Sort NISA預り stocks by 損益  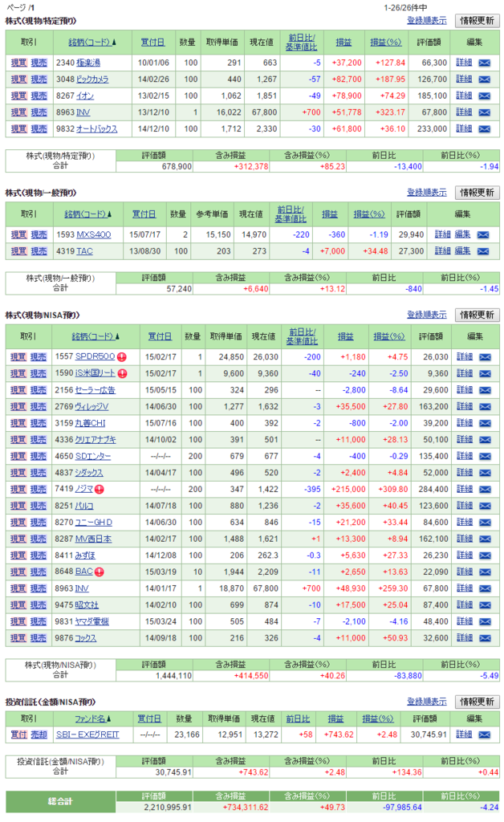345,336
